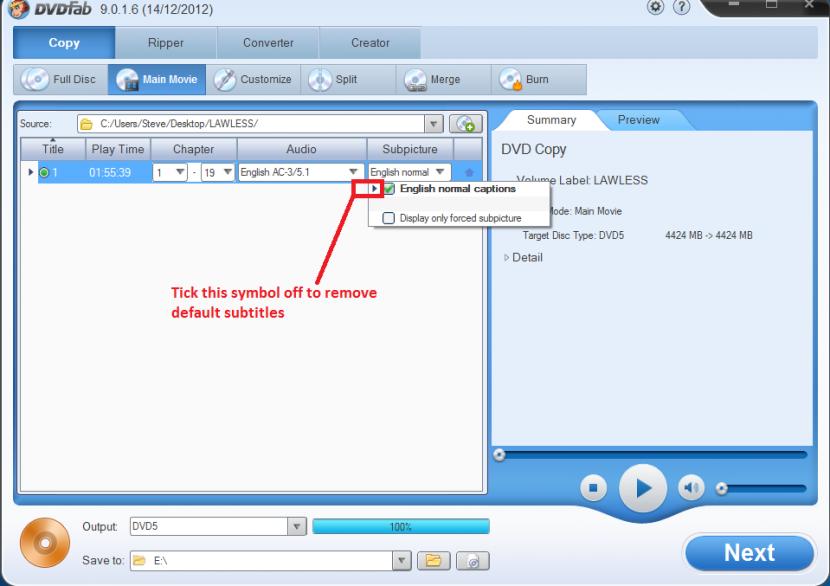Stop preview playback
This screenshot has width=830, height=586.
click(x=593, y=488)
